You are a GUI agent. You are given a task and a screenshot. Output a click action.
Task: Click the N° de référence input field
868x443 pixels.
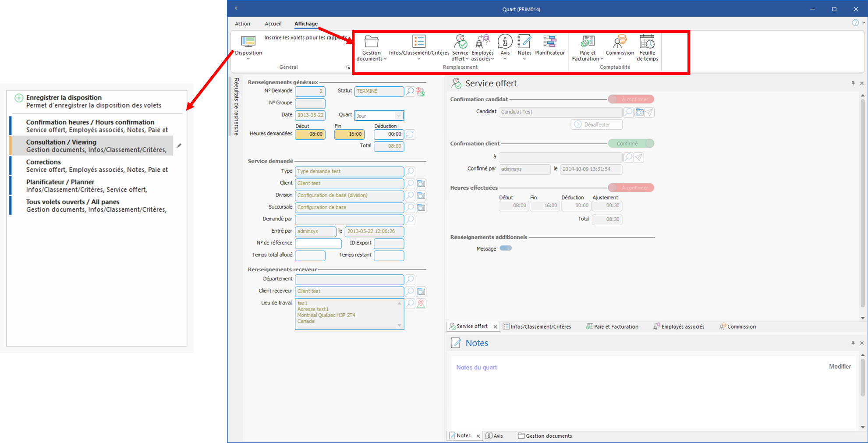coord(318,243)
